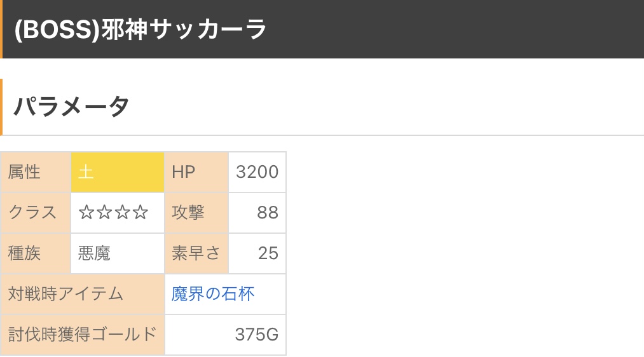
Task: Click the 素早さ label cell
Action: click(x=196, y=253)
